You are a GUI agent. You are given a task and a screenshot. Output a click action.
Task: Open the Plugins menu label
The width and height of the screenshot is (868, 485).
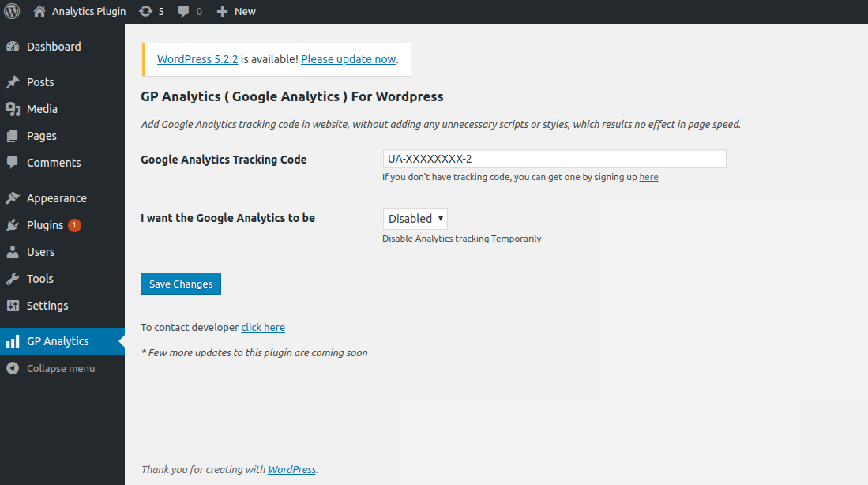(45, 225)
